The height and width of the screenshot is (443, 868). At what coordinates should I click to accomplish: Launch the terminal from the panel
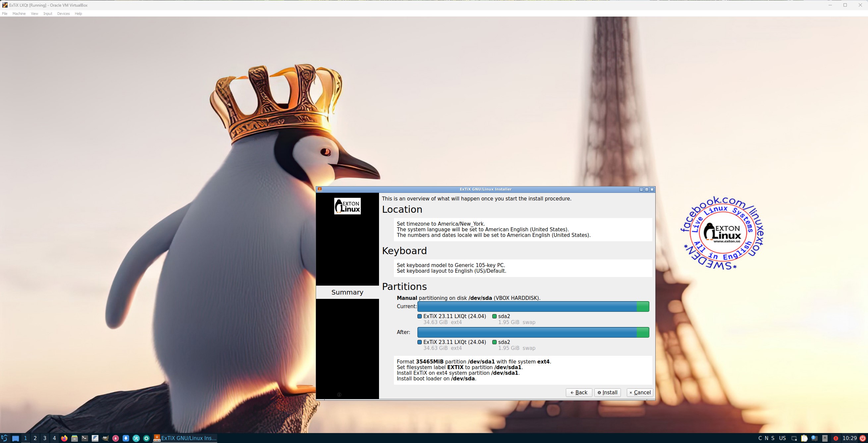[x=84, y=438]
